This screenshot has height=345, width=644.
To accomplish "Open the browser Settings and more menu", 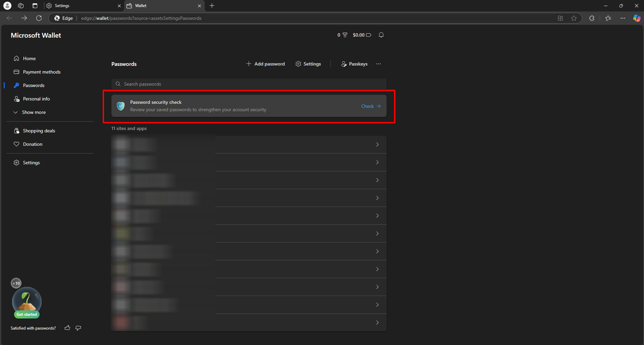I will pyautogui.click(x=623, y=18).
